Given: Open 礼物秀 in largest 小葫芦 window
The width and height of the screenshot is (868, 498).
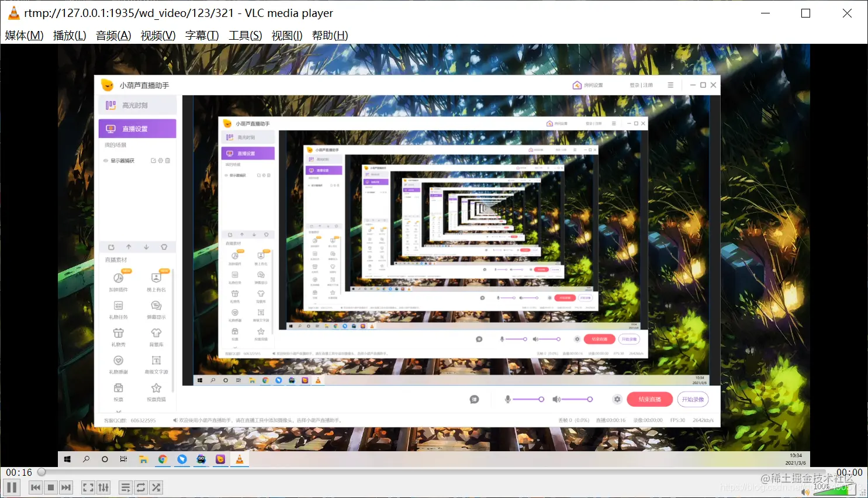Looking at the screenshot, I should pos(119,337).
